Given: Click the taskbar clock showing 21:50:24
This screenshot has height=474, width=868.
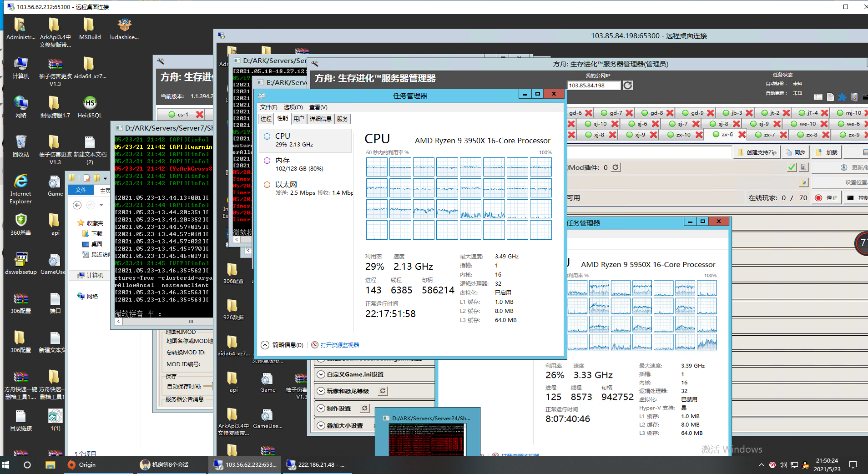Looking at the screenshot, I should coord(827,465).
